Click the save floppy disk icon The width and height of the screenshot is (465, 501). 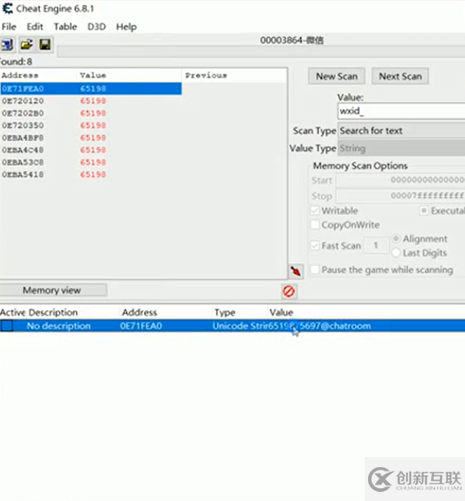point(45,44)
